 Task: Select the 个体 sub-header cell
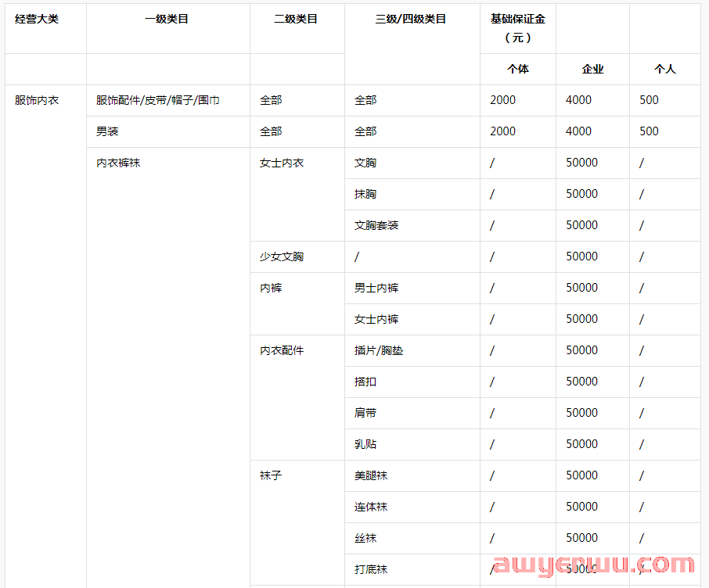(x=517, y=69)
